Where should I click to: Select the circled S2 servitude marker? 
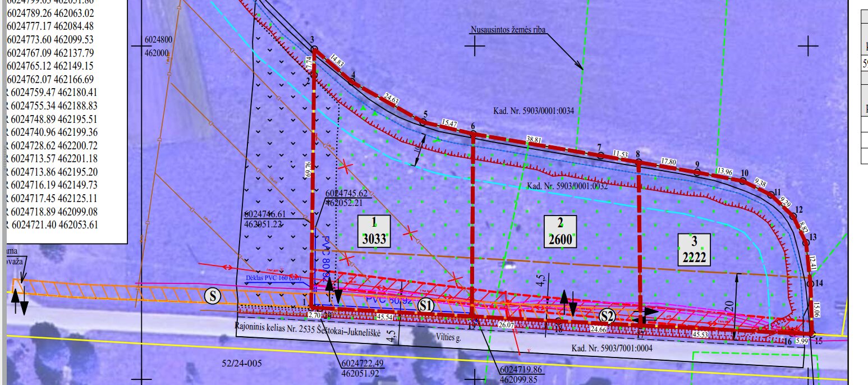(x=607, y=316)
